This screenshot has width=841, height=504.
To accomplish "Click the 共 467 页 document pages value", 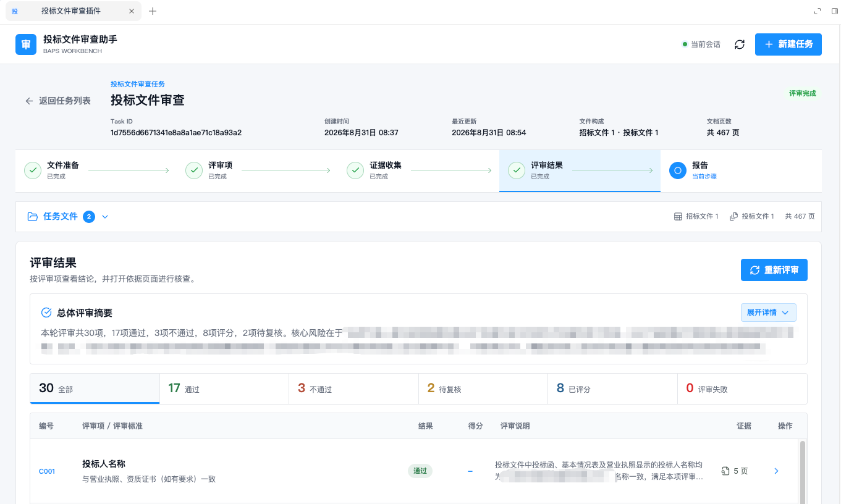I will click(723, 133).
